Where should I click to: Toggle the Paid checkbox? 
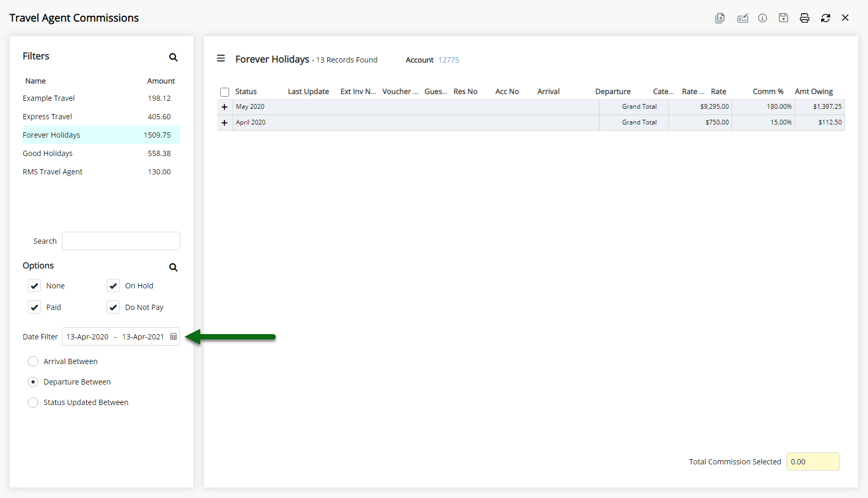click(35, 307)
